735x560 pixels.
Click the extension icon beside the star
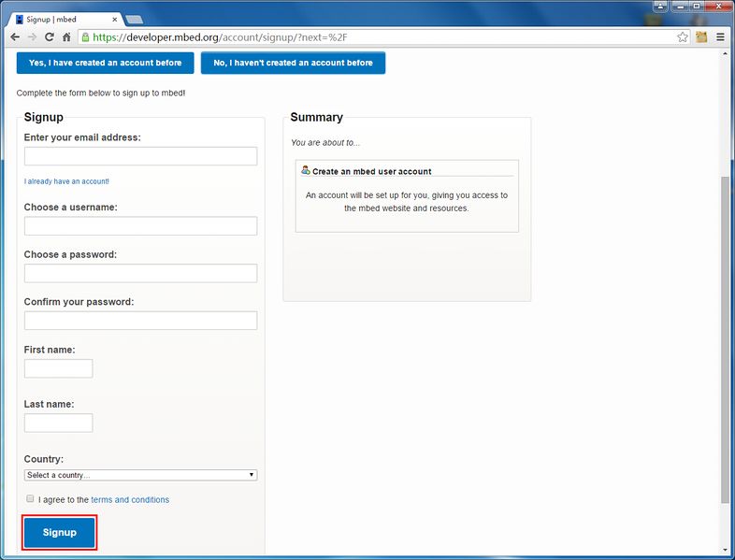coord(701,37)
